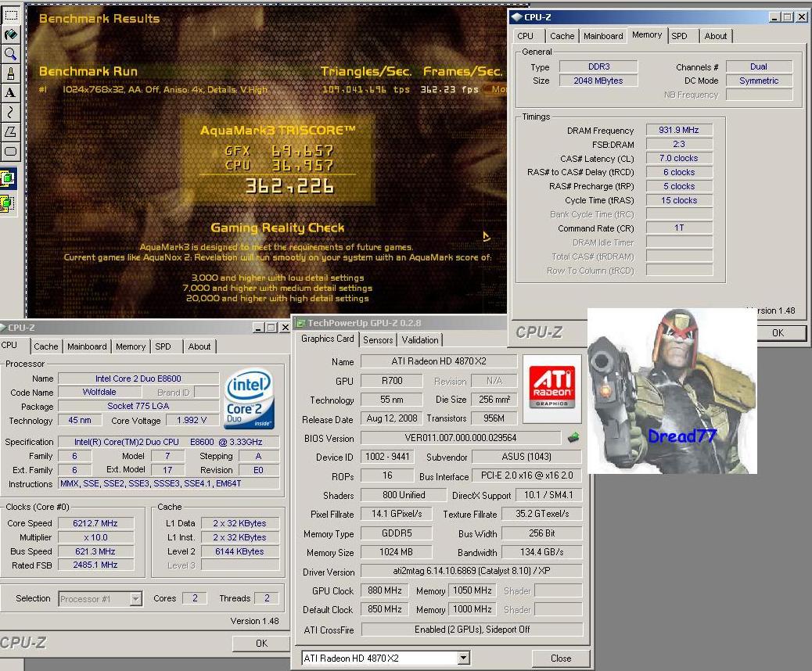Open the Validation tab in GPU-Z
Viewport: 812px width, 671px height.
tap(420, 339)
